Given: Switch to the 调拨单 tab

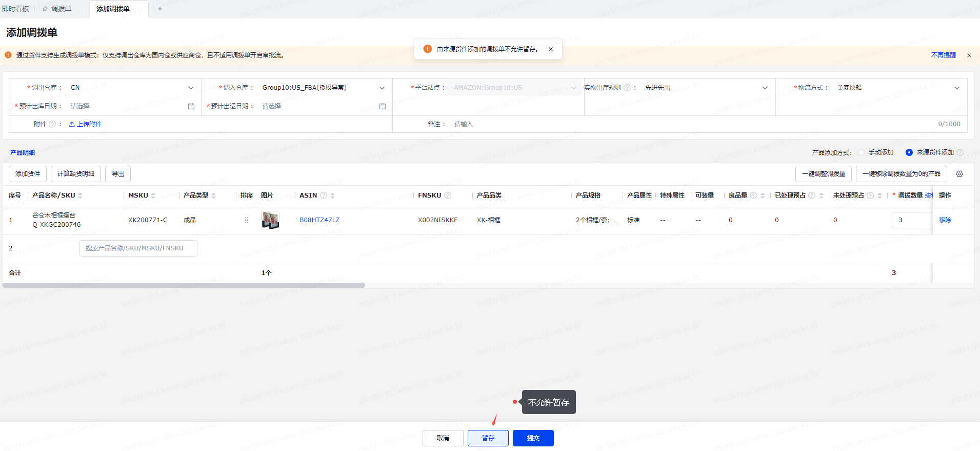Looking at the screenshot, I should coord(61,9).
